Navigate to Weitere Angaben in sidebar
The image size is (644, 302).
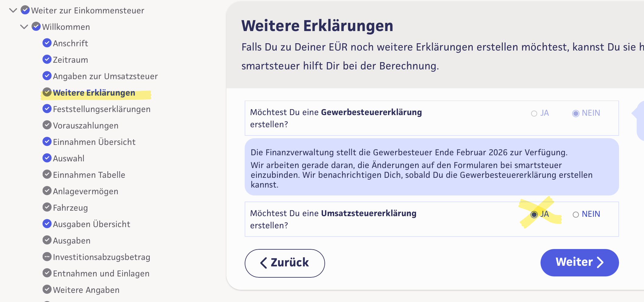tap(86, 290)
